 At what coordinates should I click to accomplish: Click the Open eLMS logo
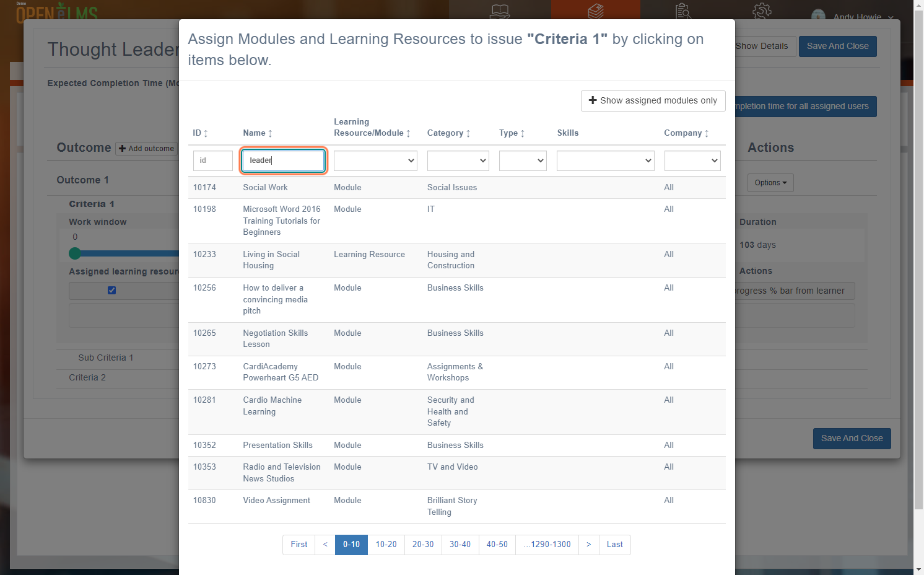tap(57, 11)
